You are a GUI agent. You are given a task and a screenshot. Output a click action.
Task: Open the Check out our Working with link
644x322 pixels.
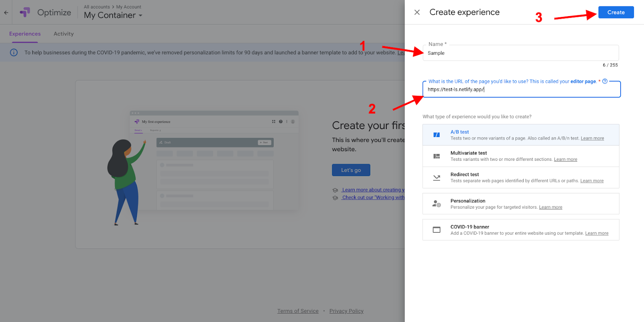coord(373,197)
